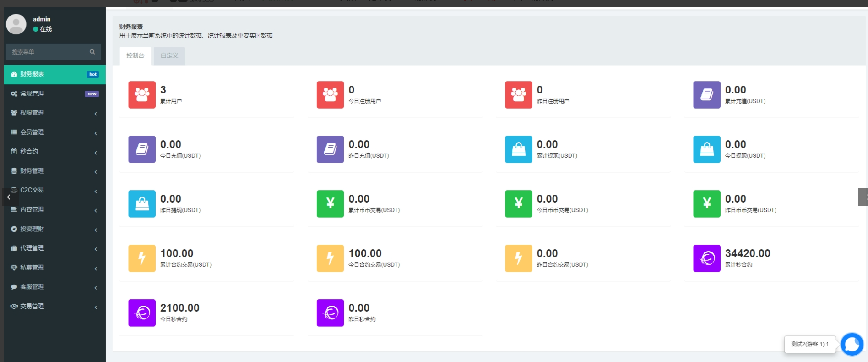Click the left arrow sidebar collapse button
868x362 pixels.
tap(10, 197)
